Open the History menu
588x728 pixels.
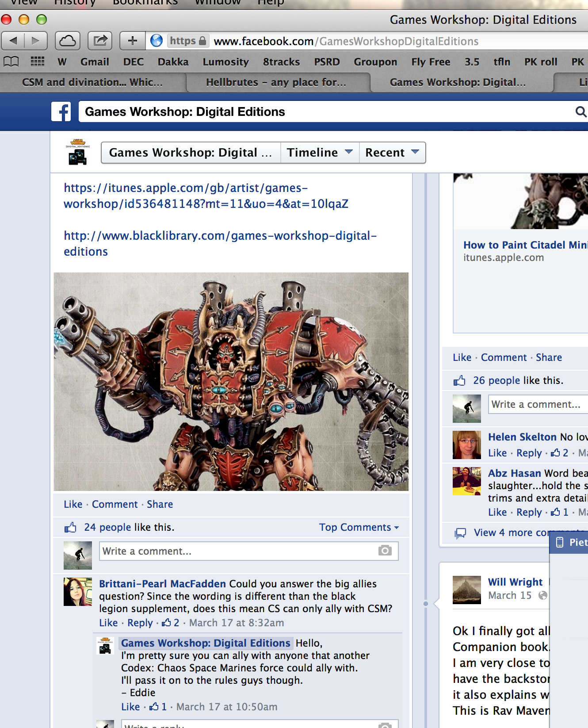[75, 3]
